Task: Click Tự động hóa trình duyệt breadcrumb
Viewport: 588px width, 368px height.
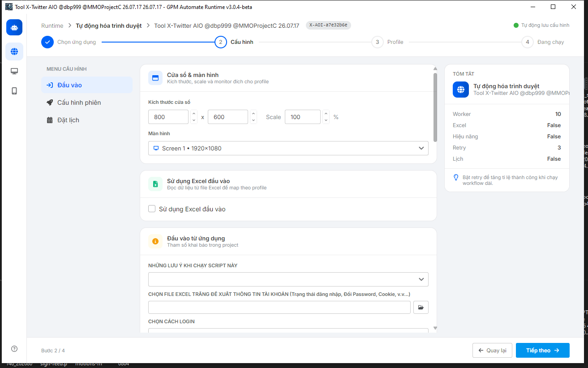Action: pyautogui.click(x=109, y=26)
